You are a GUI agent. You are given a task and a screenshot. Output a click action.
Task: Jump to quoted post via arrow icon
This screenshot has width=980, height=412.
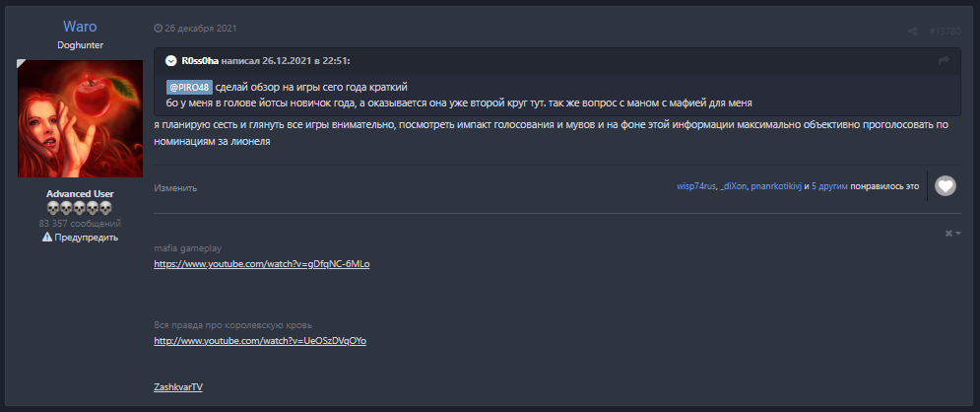pos(944,61)
